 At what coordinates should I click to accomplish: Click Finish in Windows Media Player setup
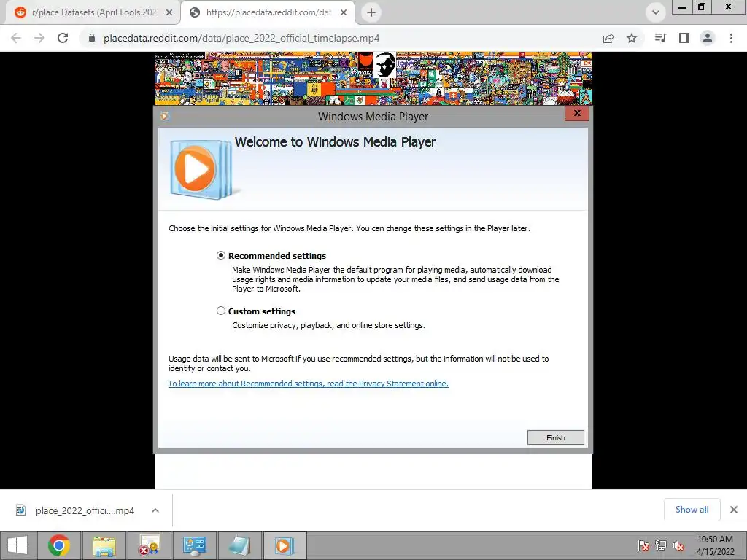click(x=555, y=437)
